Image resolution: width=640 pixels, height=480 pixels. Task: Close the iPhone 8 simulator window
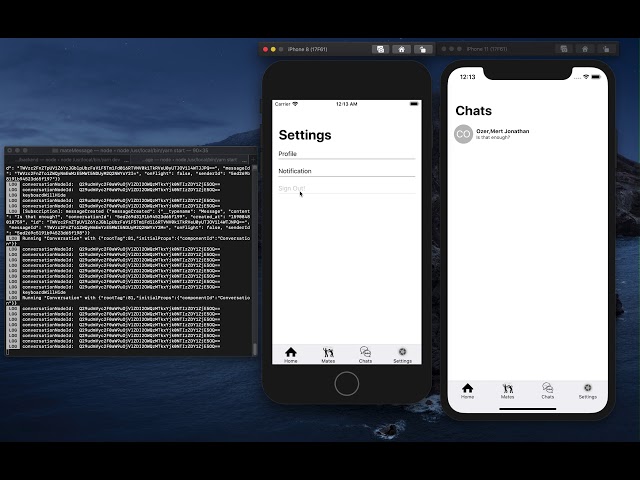click(265, 49)
